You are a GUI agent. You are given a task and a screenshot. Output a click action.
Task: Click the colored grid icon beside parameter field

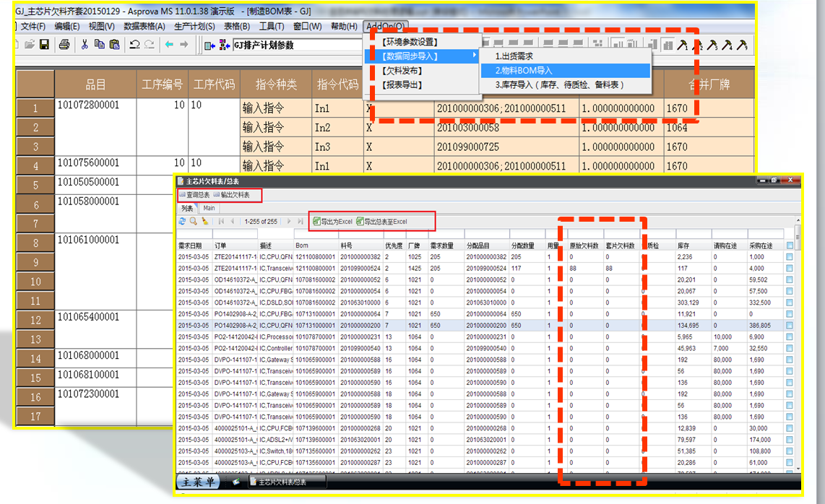pyautogui.click(x=225, y=45)
